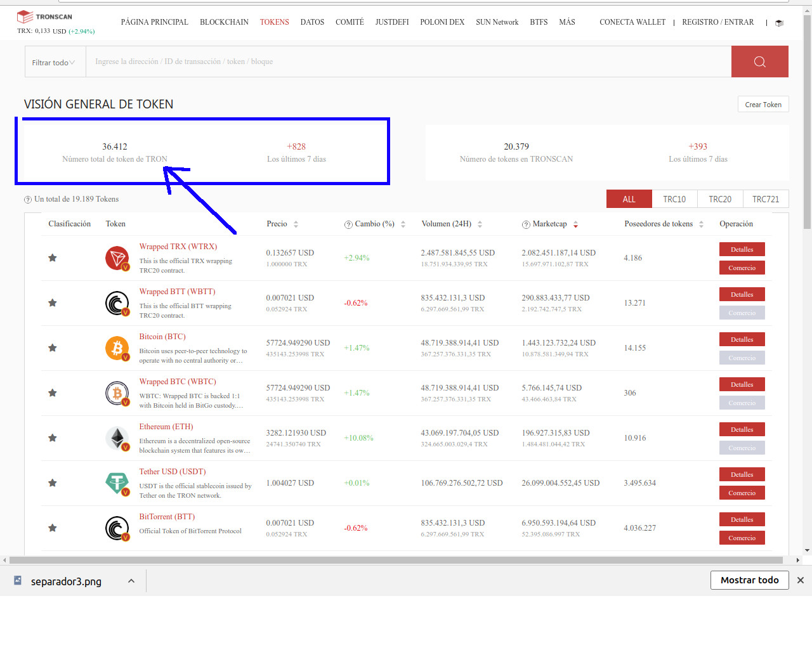Click REGISTRO / ENTRAR link
Viewport: 812px width, 648px height.
[x=718, y=22]
